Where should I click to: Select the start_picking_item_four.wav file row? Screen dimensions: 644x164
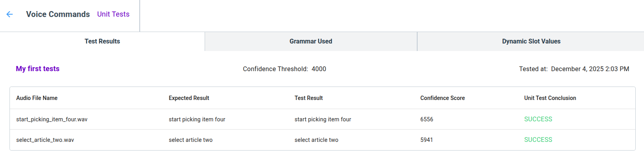tap(52, 119)
